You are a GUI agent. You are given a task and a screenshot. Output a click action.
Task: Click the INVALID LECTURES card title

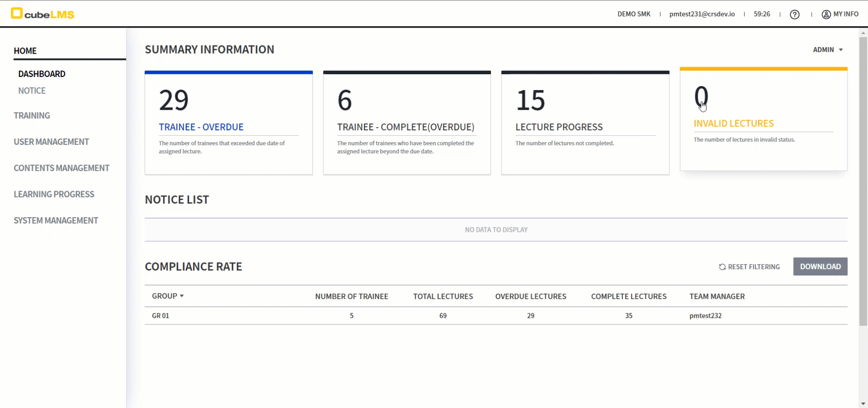click(x=733, y=123)
